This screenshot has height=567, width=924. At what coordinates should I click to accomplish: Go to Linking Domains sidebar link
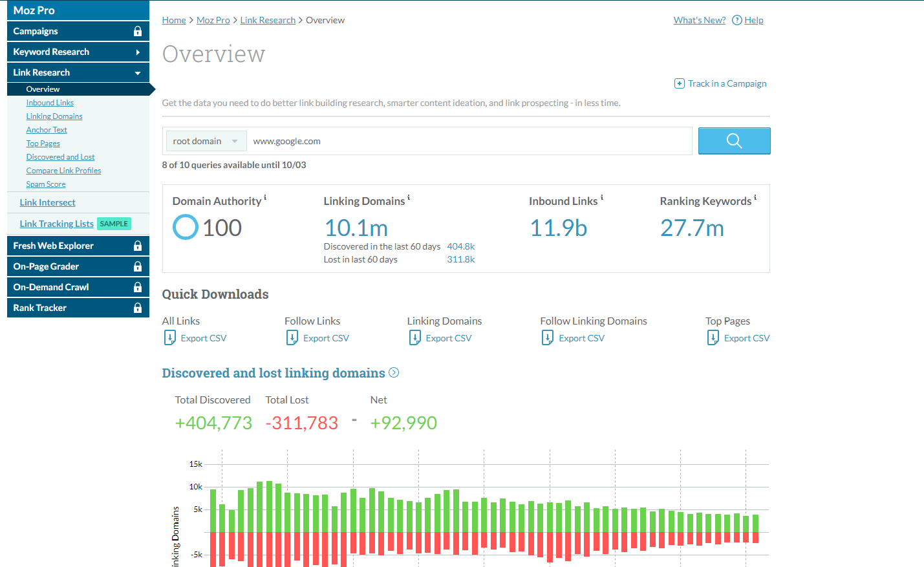pyautogui.click(x=54, y=116)
